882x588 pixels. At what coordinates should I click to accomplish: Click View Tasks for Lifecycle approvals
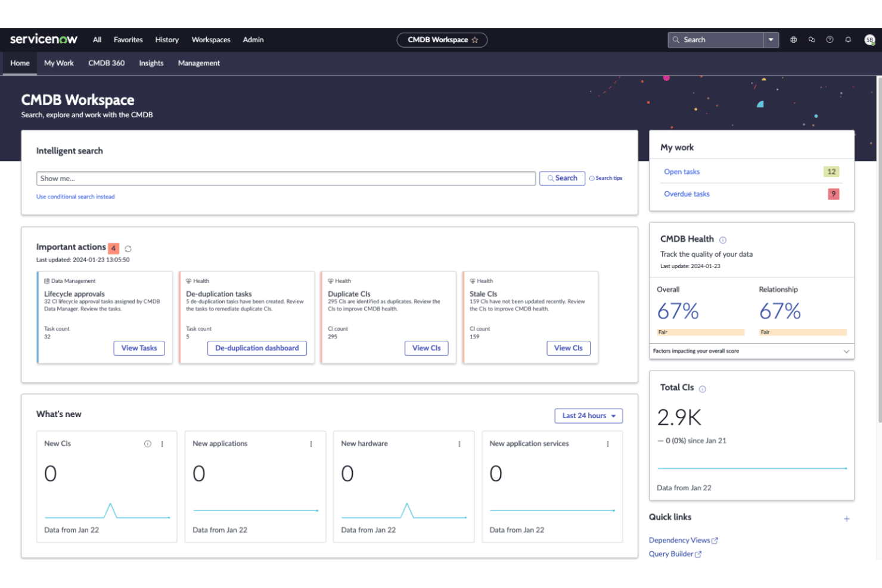(x=139, y=348)
